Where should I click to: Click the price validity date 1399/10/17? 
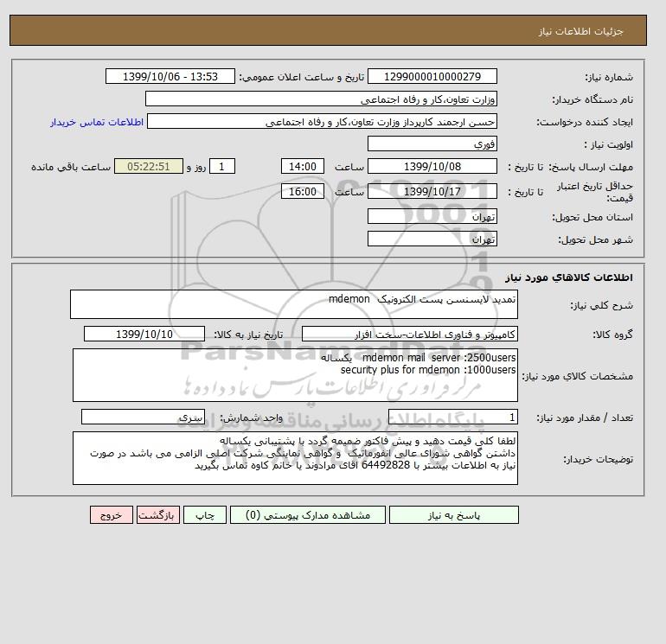tap(432, 191)
